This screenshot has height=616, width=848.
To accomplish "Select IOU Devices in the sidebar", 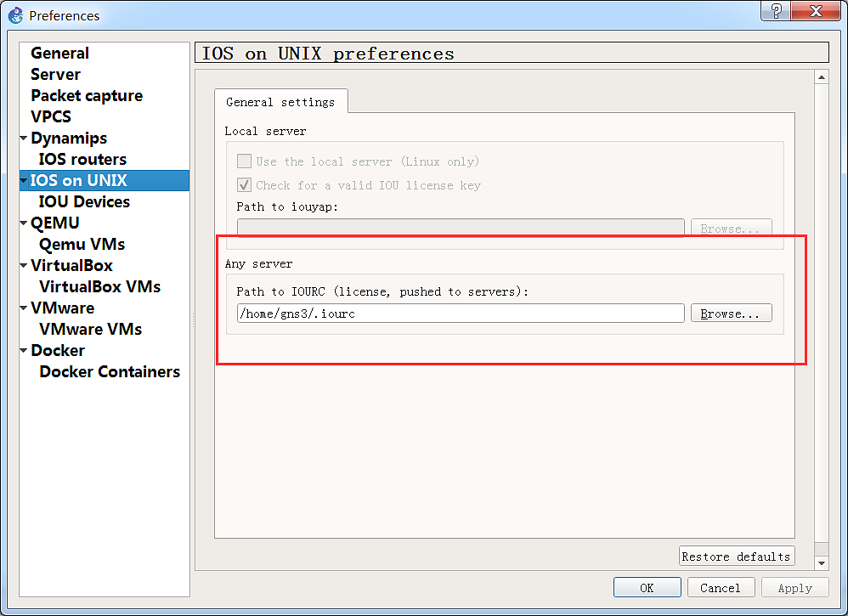I will [x=84, y=202].
